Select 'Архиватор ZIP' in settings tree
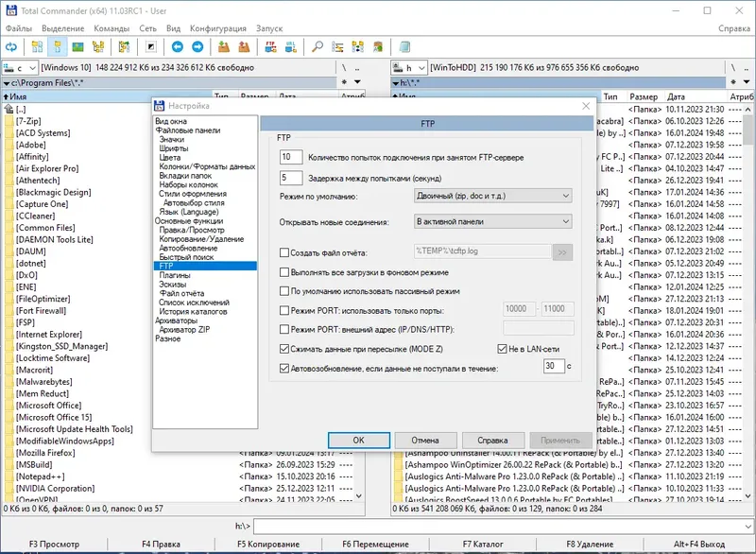 [x=184, y=330]
